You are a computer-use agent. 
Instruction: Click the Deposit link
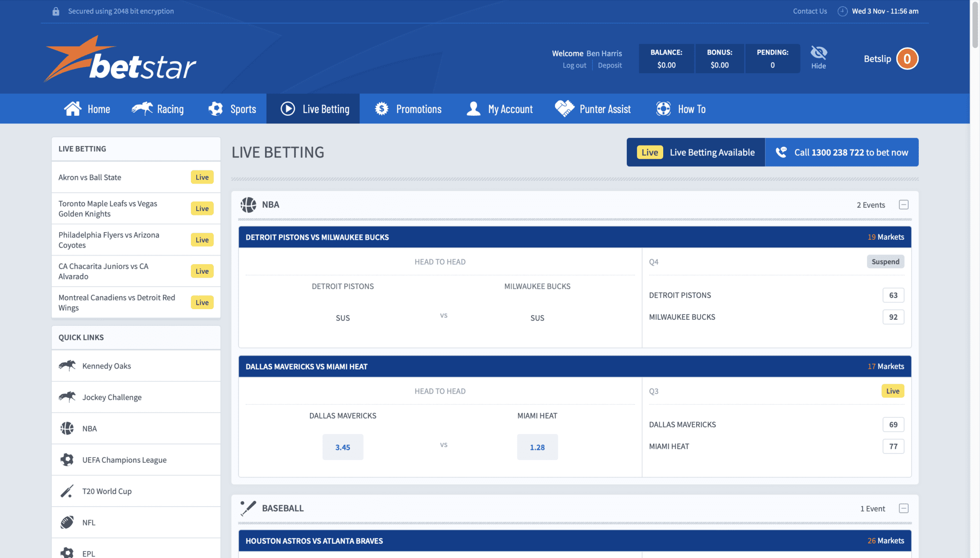[x=610, y=66]
